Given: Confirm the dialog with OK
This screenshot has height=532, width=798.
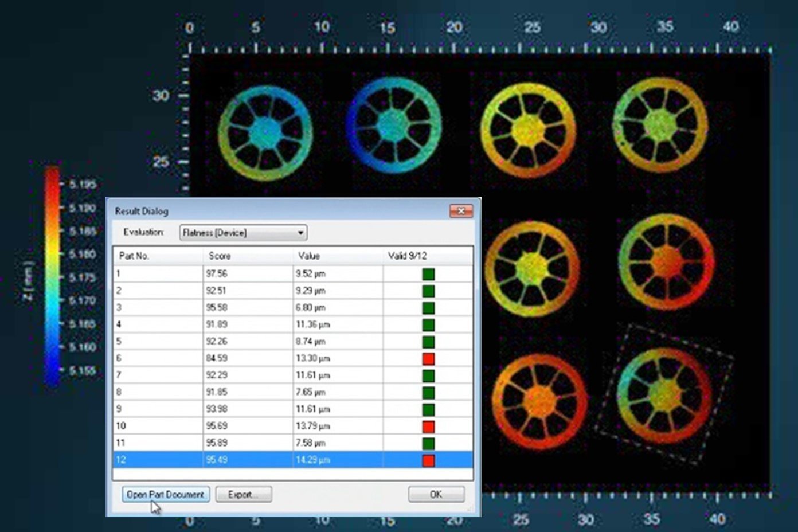Looking at the screenshot, I should (436, 494).
